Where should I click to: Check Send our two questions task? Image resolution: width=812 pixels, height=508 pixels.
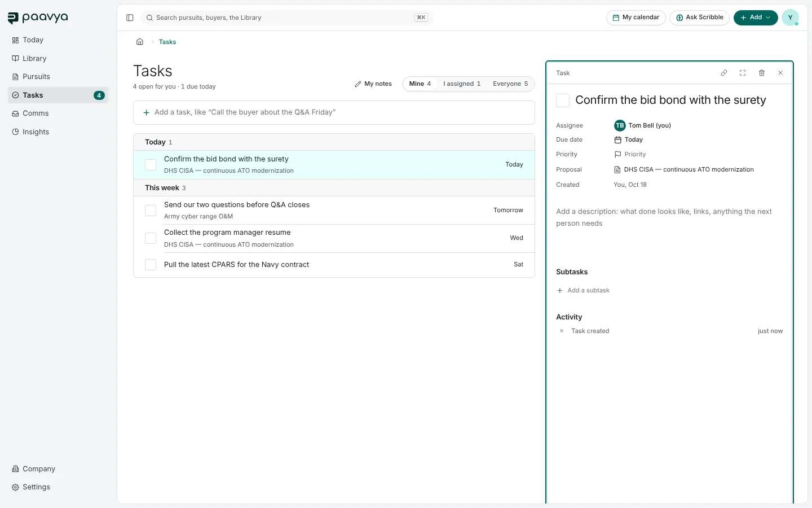click(x=151, y=211)
